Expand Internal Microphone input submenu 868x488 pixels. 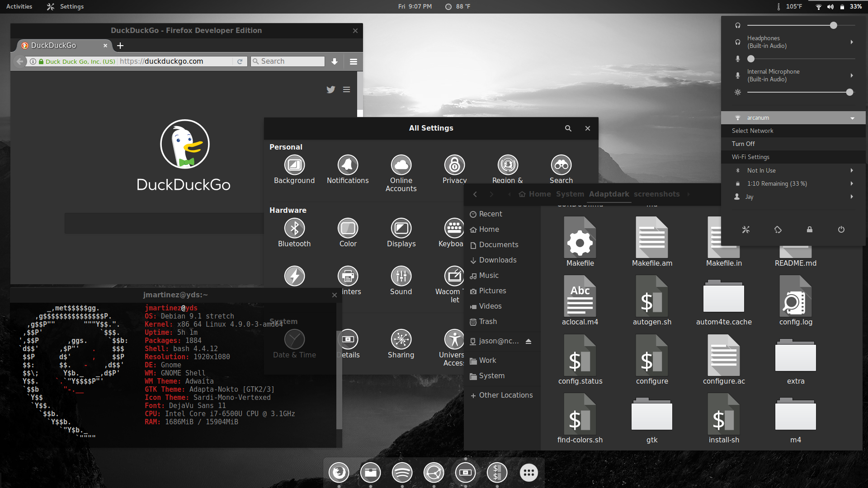(852, 75)
